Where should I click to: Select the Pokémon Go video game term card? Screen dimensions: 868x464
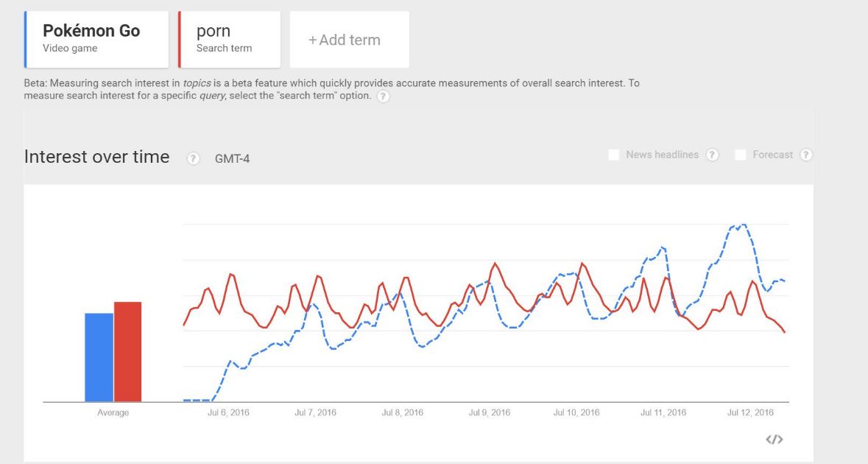[96, 39]
